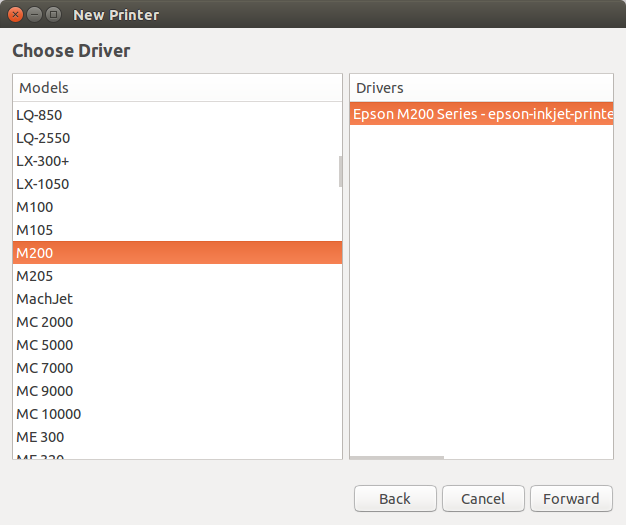626x525 pixels.
Task: Click the Models list vertical scrollbar
Action: (340, 171)
